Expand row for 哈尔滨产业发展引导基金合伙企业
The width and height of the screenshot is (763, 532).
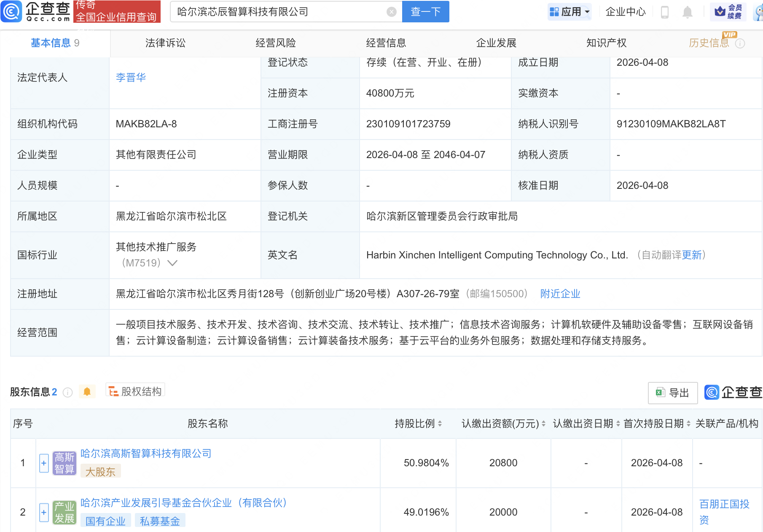tap(44, 512)
